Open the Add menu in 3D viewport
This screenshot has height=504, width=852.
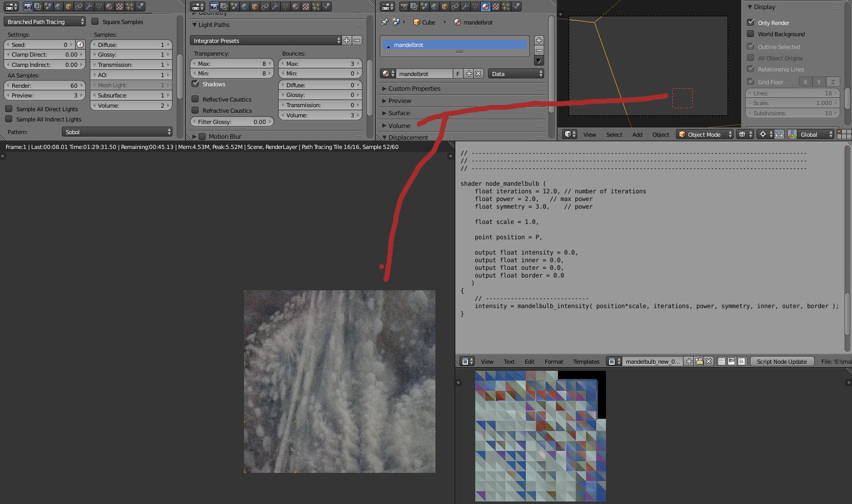coord(637,135)
